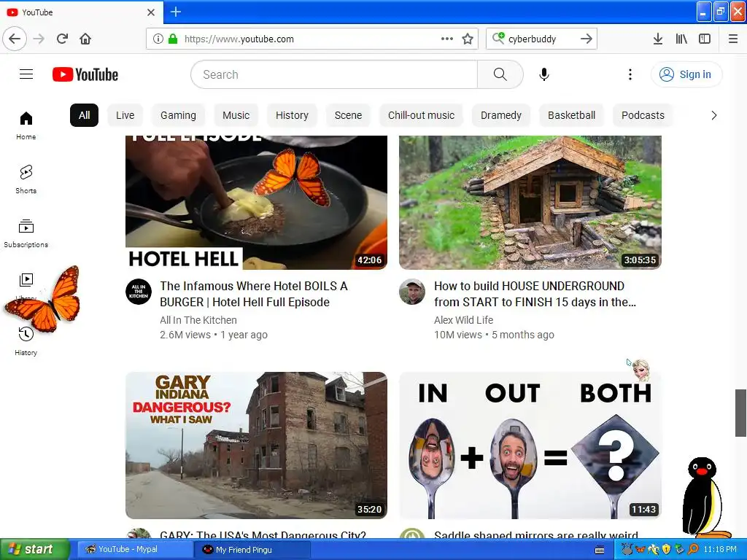Bookmark this page with the star icon
Image resolution: width=747 pixels, height=560 pixels.
468,39
